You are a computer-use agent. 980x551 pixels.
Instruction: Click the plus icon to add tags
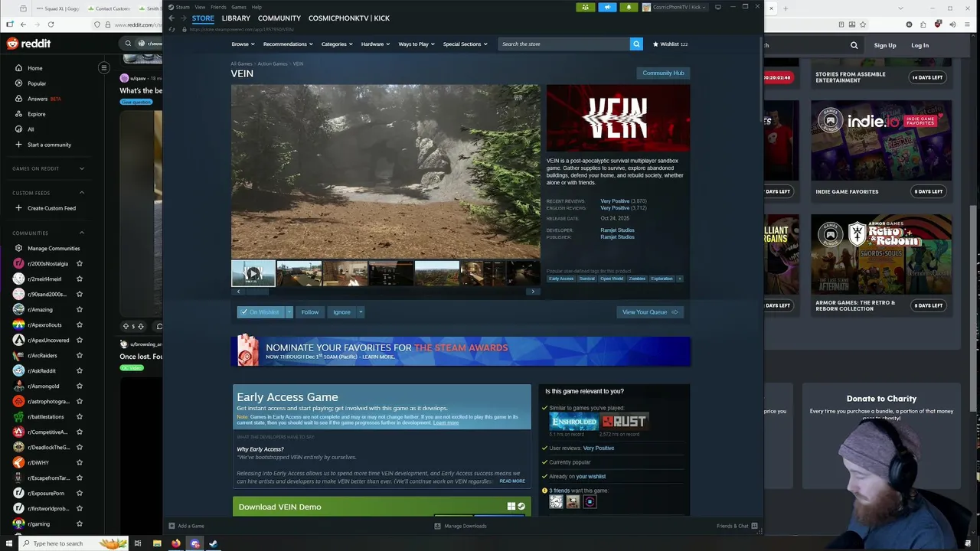pyautogui.click(x=679, y=279)
